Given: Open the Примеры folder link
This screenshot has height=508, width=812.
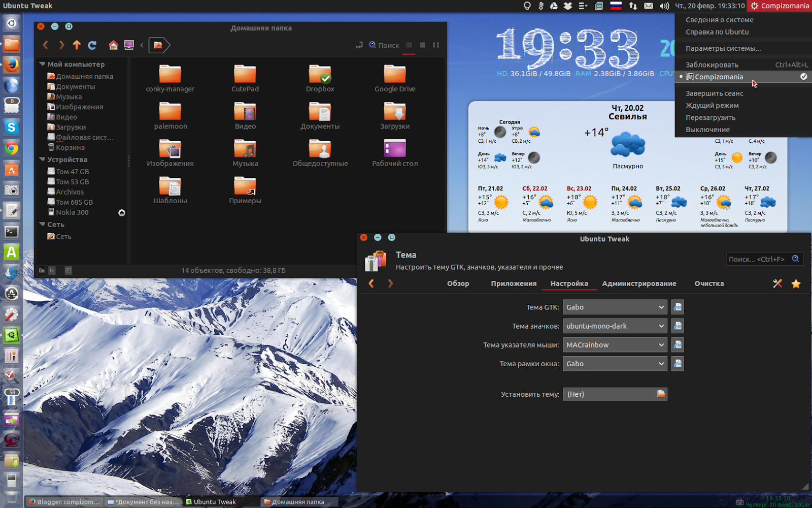Looking at the screenshot, I should (245, 190).
